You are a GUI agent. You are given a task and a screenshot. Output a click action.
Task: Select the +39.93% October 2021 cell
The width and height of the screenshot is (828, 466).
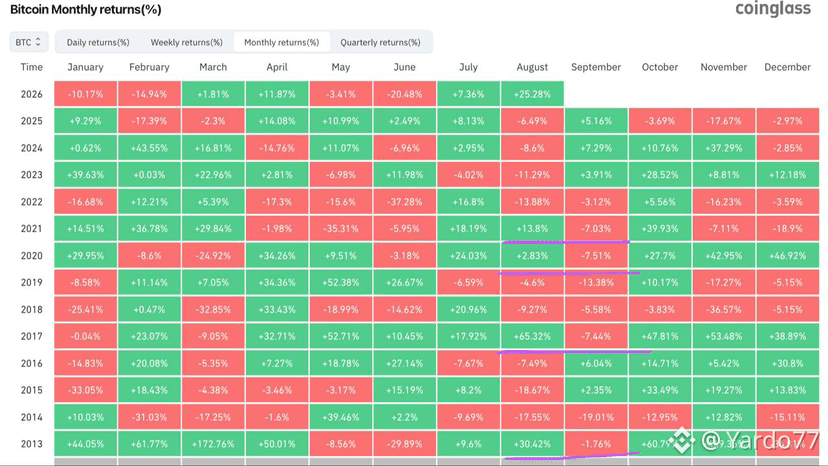660,229
